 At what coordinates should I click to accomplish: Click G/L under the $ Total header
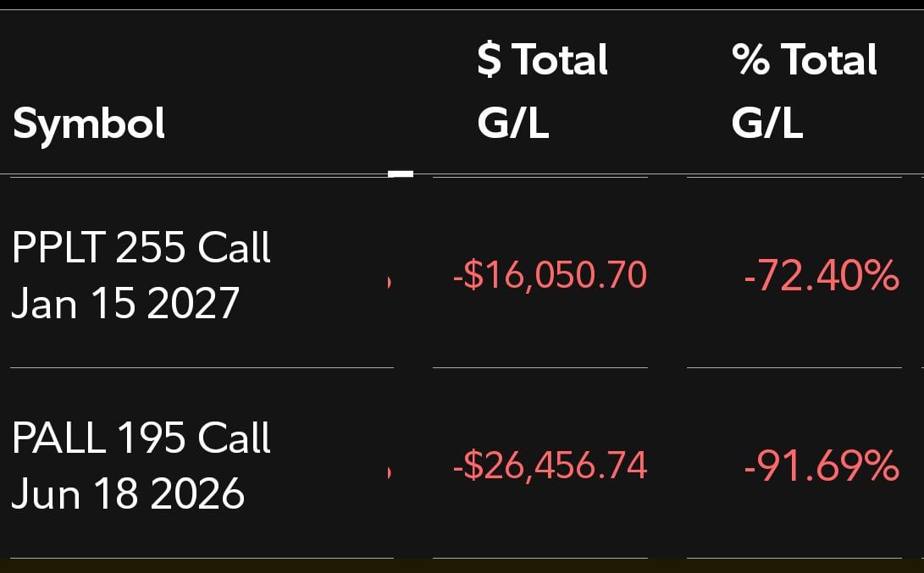click(513, 124)
